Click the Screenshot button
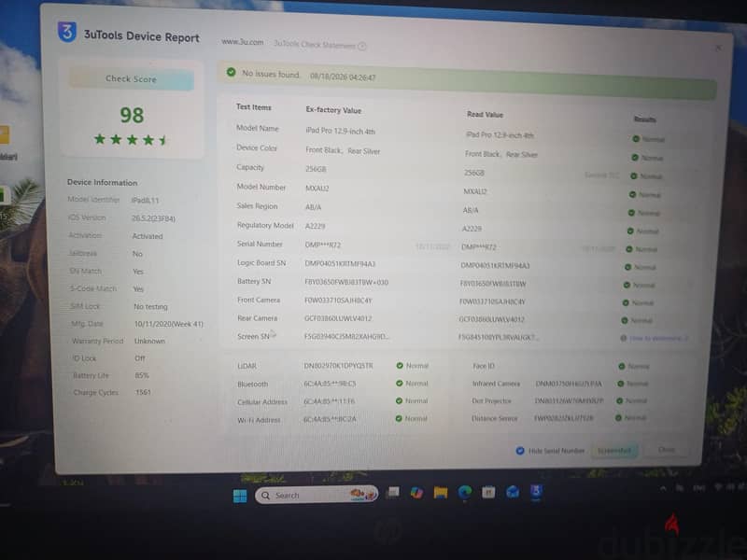 (x=613, y=451)
